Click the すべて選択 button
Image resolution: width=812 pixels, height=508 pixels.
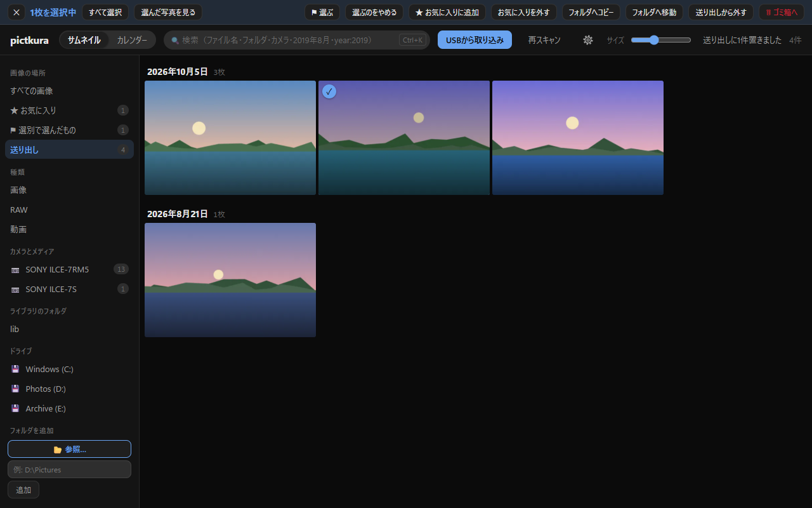click(x=105, y=12)
